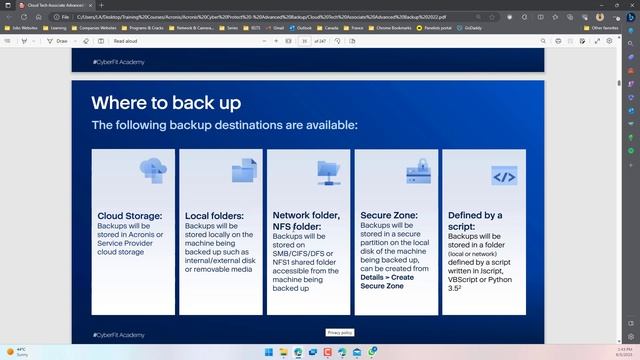Select the Erase tool
640x360 pixels.
[86, 41]
